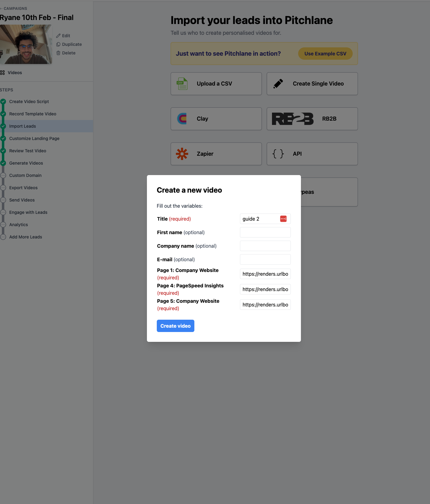Click the Edit pencil icon in sidebar
Screen dimensions: 430x504
pos(58,36)
